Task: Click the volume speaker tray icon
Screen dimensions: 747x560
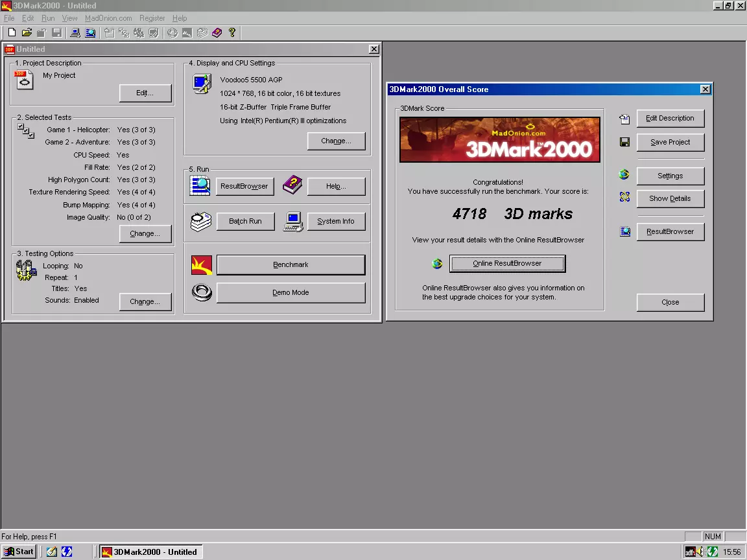Action: pos(700,552)
